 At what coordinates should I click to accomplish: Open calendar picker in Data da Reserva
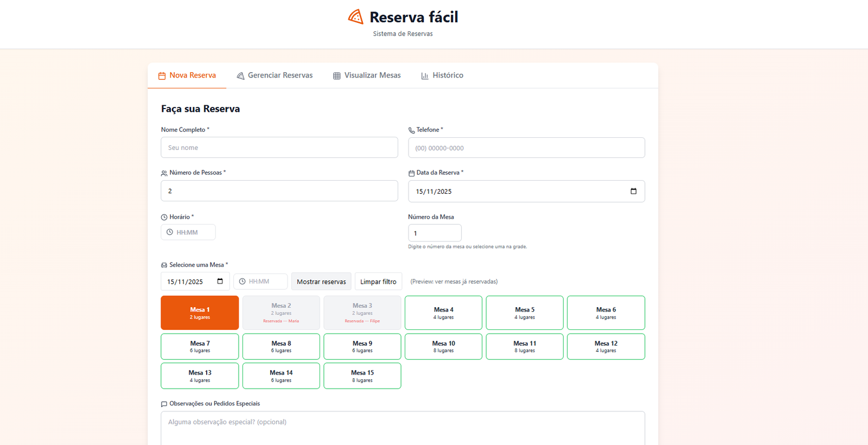(633, 191)
